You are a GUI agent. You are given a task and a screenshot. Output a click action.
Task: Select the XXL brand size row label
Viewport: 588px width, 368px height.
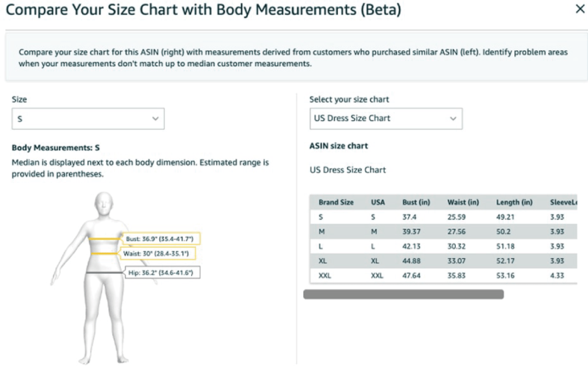[325, 276]
